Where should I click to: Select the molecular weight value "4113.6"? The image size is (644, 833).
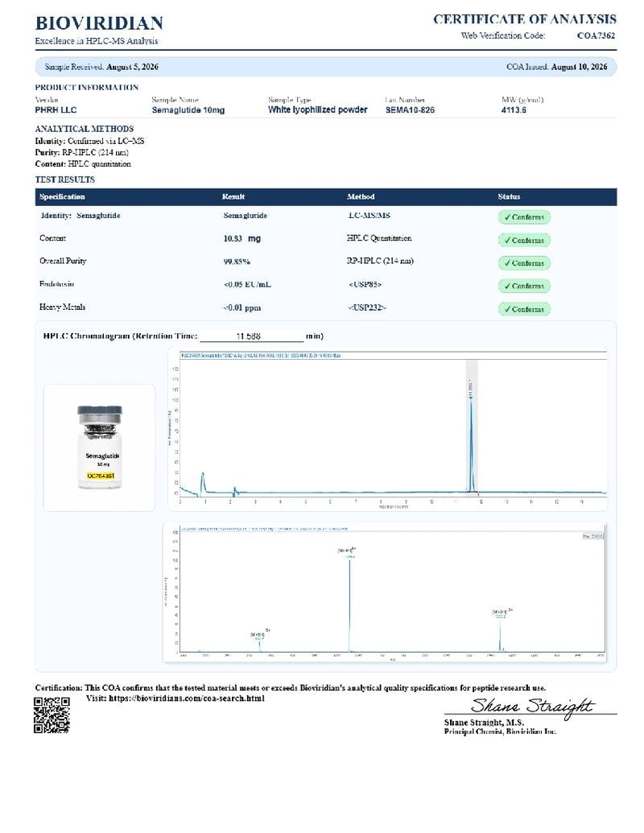[514, 110]
